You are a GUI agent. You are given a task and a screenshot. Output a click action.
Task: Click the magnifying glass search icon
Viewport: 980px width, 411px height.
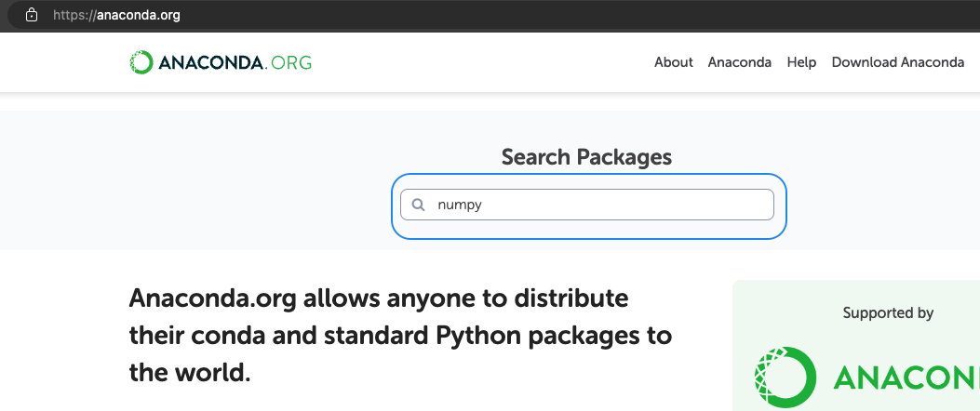point(419,205)
